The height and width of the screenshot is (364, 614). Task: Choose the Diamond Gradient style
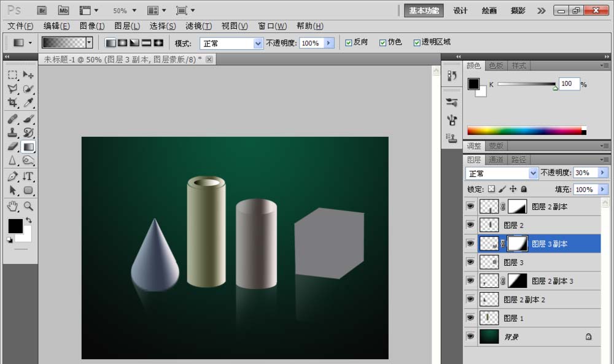(x=158, y=43)
